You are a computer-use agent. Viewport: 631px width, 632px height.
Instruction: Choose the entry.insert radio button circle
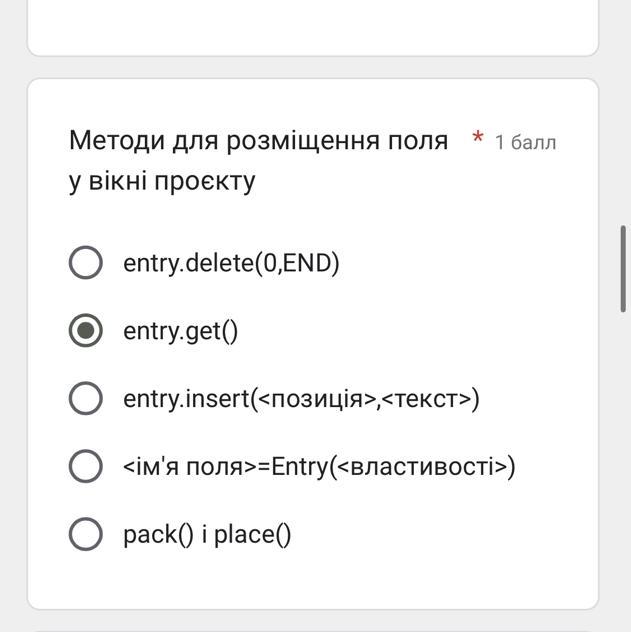pos(86,398)
